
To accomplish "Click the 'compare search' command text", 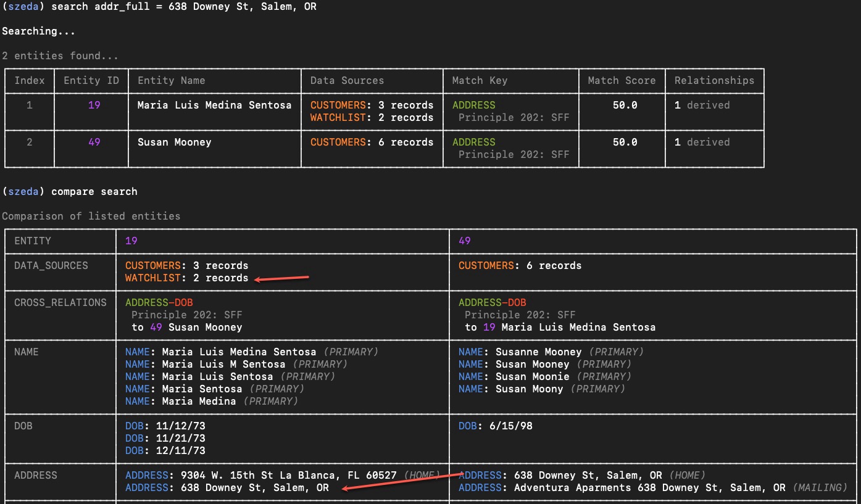I will point(94,191).
